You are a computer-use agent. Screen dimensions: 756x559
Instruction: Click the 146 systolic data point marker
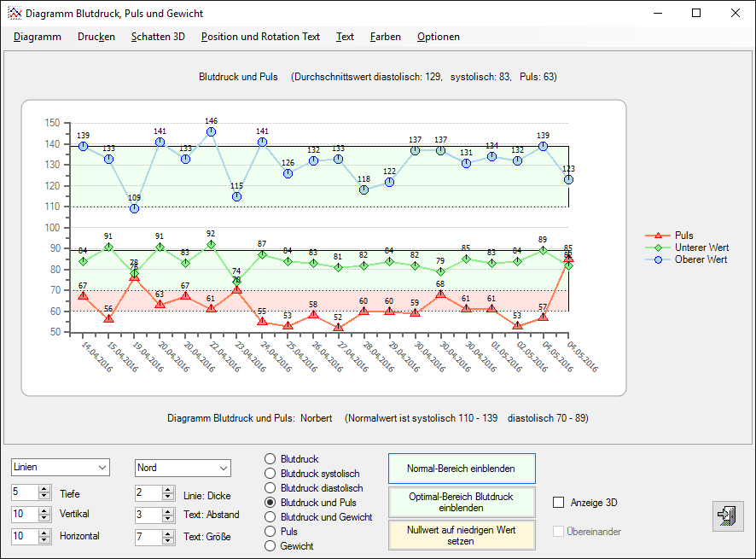211,132
